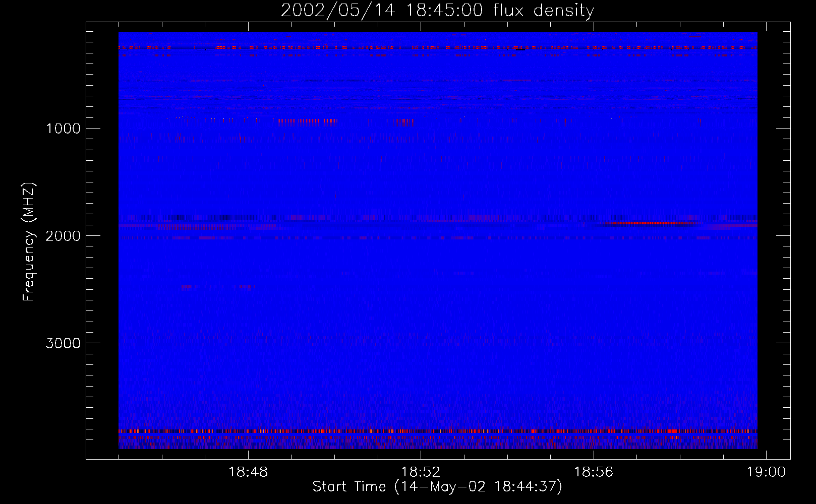The width and height of the screenshot is (816, 504).
Task: Click the 18:56 time tick label
Action: click(594, 472)
